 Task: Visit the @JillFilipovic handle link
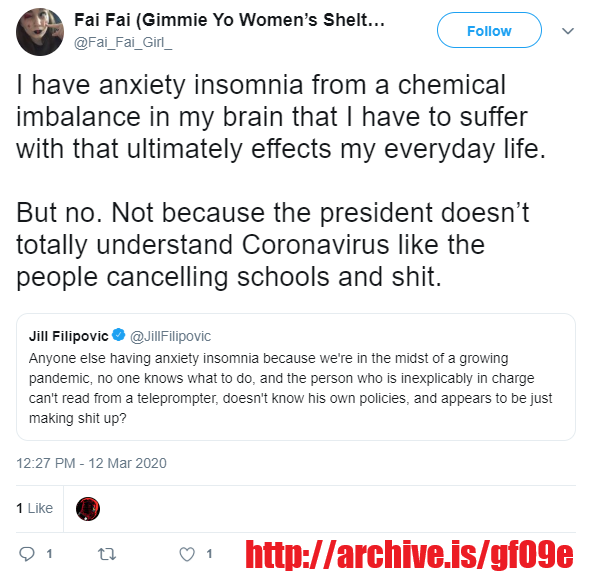[x=170, y=336]
